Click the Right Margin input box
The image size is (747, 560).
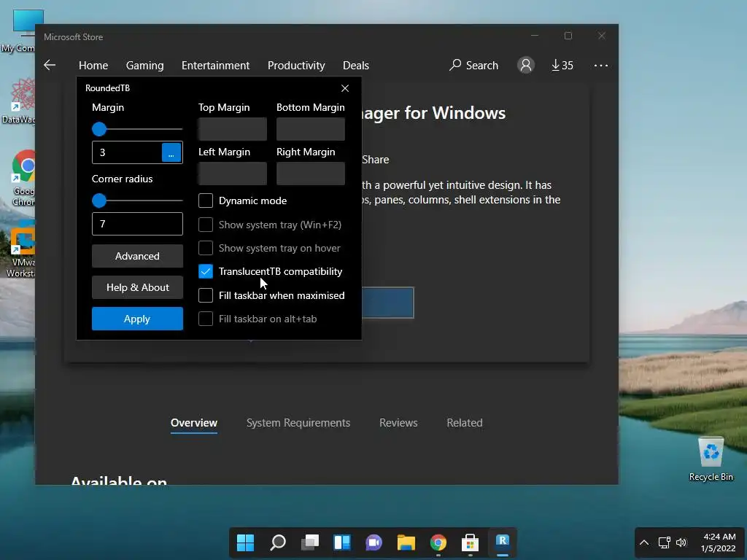(x=311, y=174)
